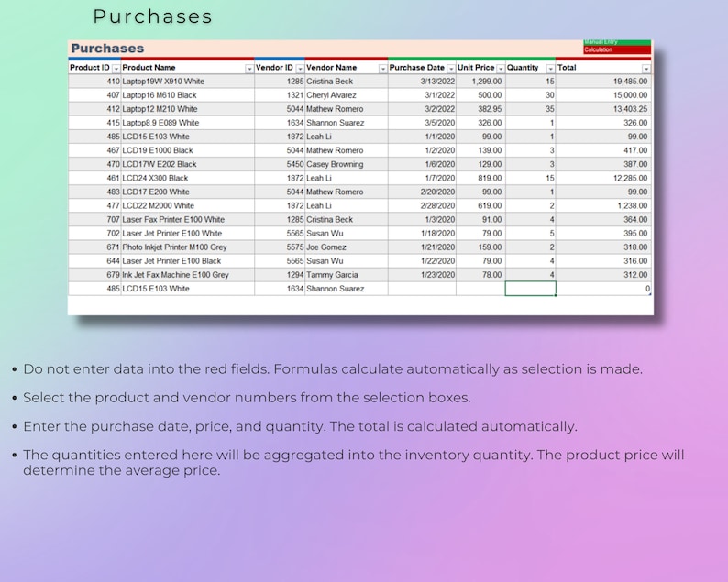Select purchase date cell '1/23/2020'
The image size is (728, 582).
tap(422, 275)
